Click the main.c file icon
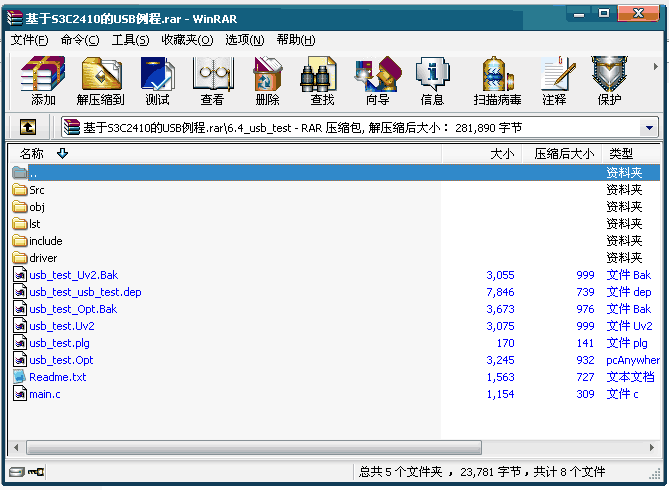This screenshot has height=490, width=669. [x=20, y=394]
